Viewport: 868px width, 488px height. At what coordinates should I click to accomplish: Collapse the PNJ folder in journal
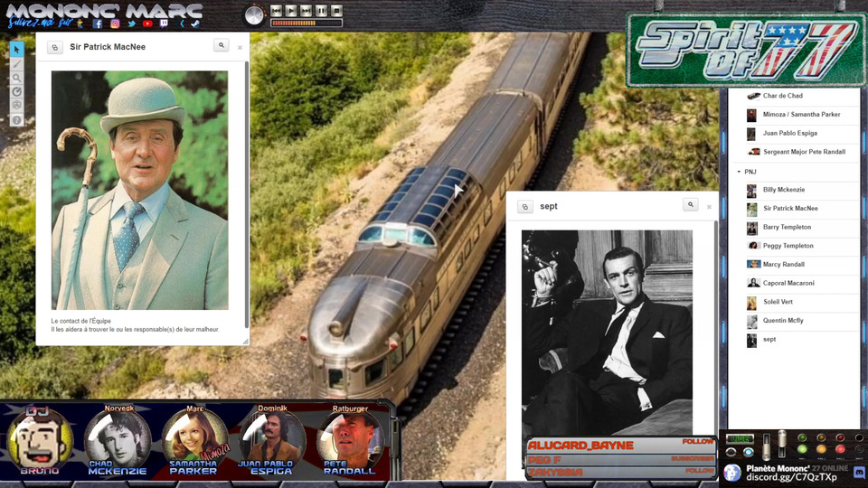click(739, 172)
